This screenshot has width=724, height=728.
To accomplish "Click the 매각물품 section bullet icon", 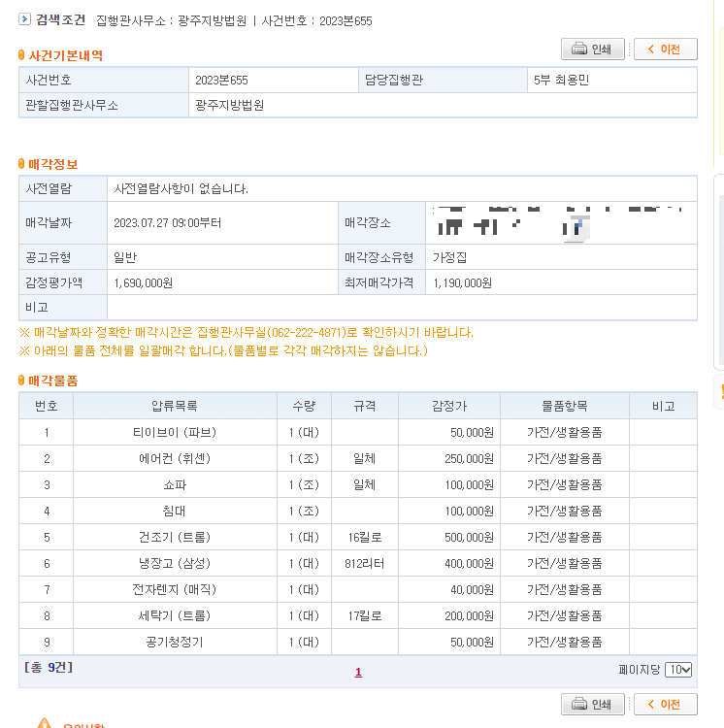I will pos(21,381).
